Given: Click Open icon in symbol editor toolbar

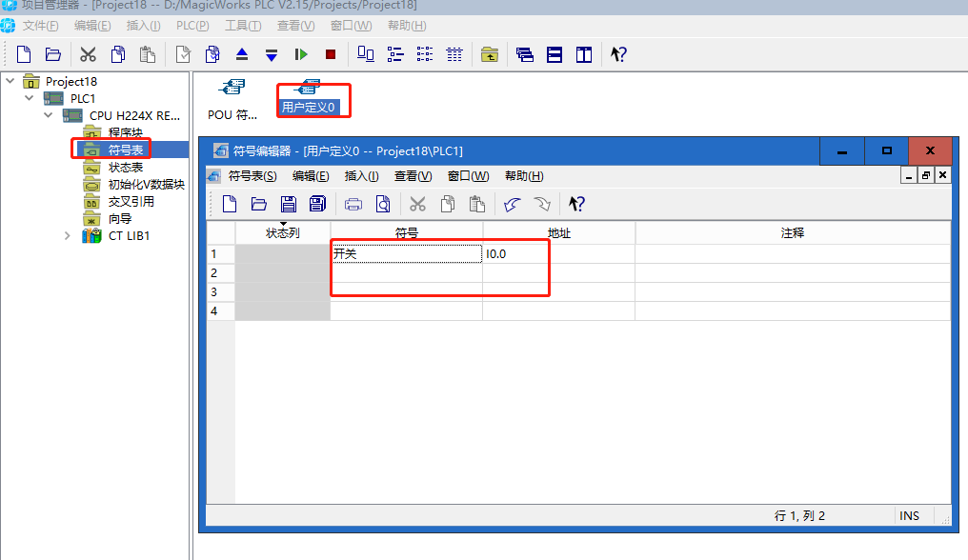Looking at the screenshot, I should (258, 204).
